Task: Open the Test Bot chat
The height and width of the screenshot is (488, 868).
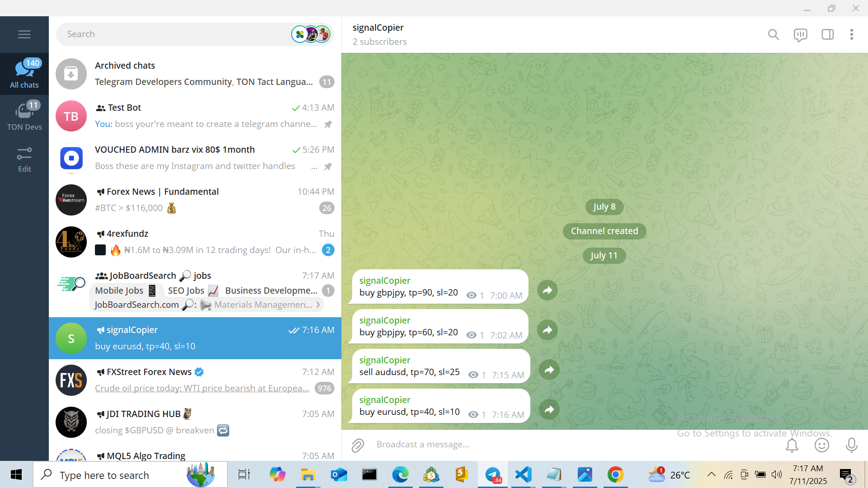Action: pyautogui.click(x=195, y=116)
